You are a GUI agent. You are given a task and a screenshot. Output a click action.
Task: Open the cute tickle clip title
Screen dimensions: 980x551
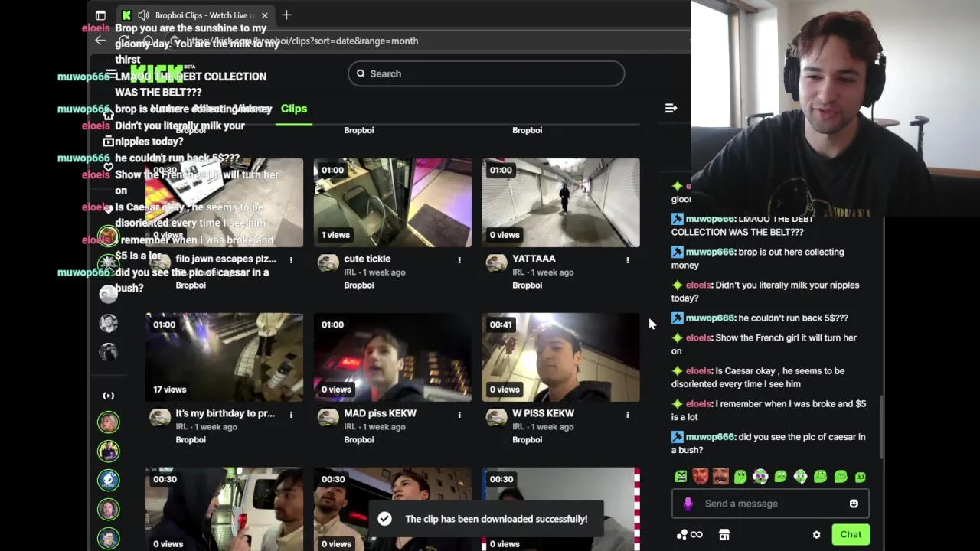point(367,259)
